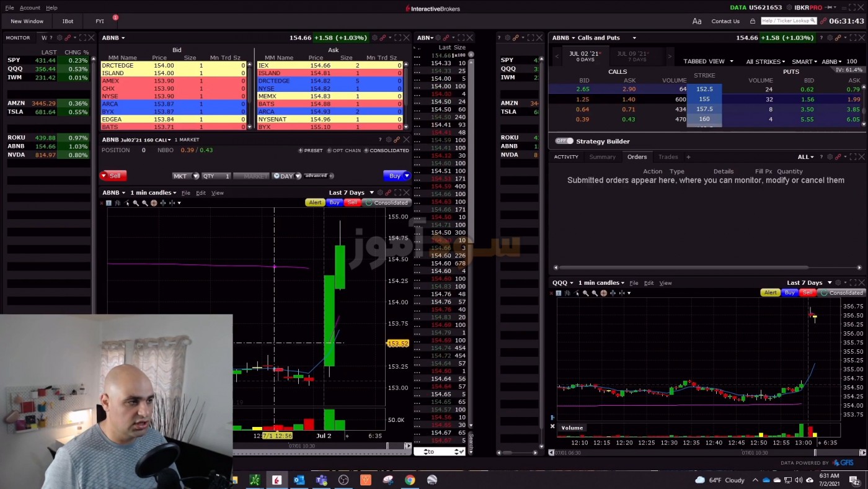This screenshot has width=868, height=489.
Task: Click the QTY quantity input field
Action: (216, 176)
